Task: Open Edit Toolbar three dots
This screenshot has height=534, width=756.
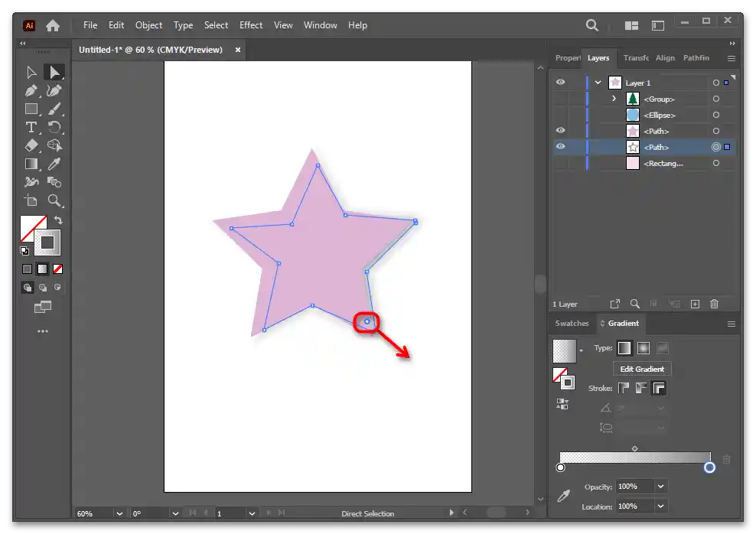Action: [42, 331]
